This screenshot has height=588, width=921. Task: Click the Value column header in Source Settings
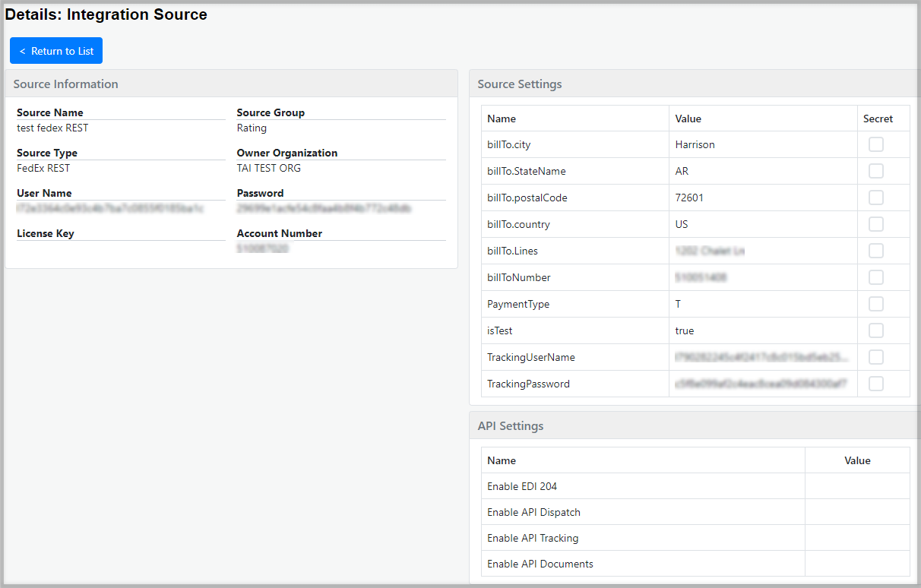coord(688,119)
